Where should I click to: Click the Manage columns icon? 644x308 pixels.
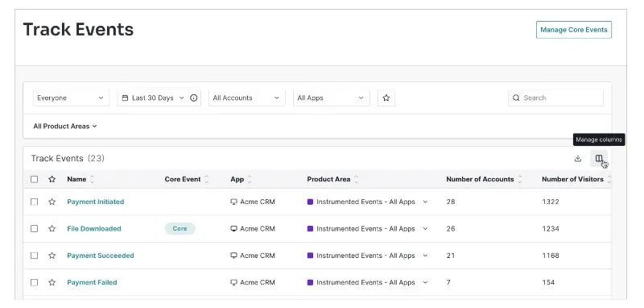pos(599,158)
